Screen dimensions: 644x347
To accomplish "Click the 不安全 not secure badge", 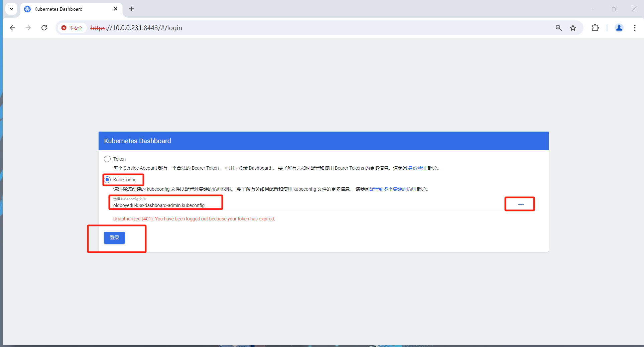I will (72, 28).
